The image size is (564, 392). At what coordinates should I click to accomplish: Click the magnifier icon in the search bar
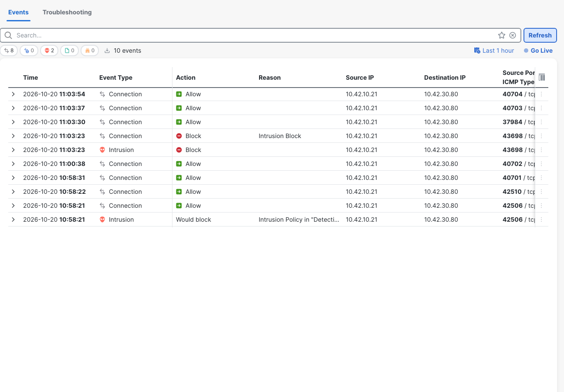[x=8, y=35]
